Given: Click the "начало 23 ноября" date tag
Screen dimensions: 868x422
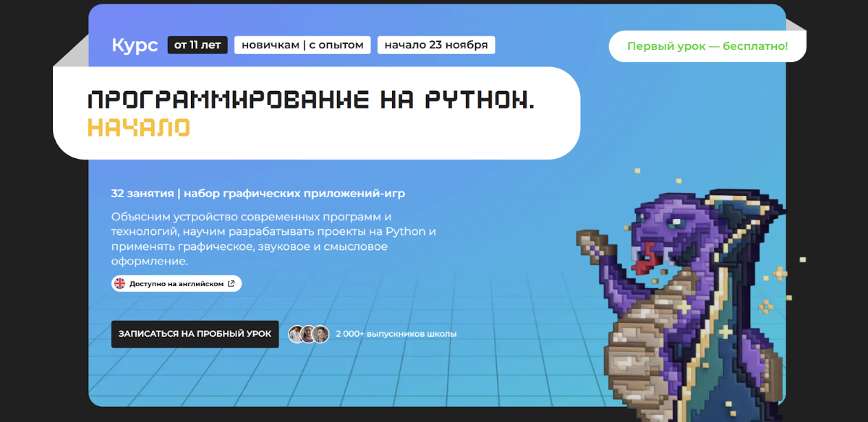Looking at the screenshot, I should coord(436,45).
